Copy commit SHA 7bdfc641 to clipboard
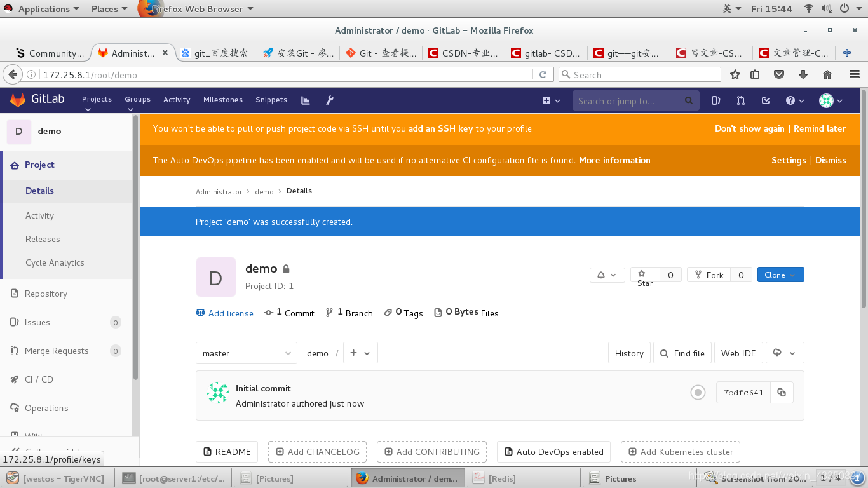Viewport: 868px width, 488px height. (782, 393)
